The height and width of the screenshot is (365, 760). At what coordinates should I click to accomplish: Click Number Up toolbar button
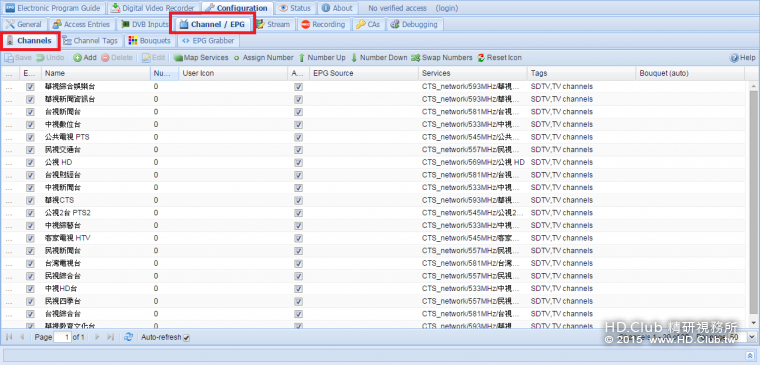pos(322,58)
